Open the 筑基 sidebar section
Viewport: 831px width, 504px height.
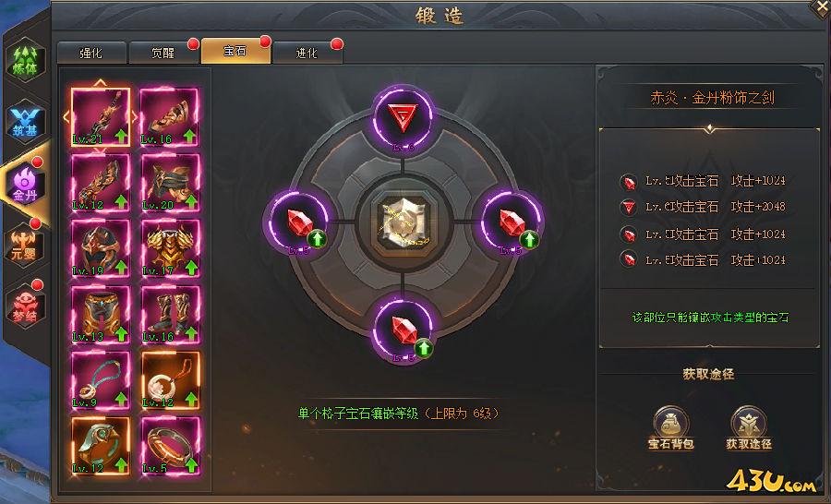(25, 121)
